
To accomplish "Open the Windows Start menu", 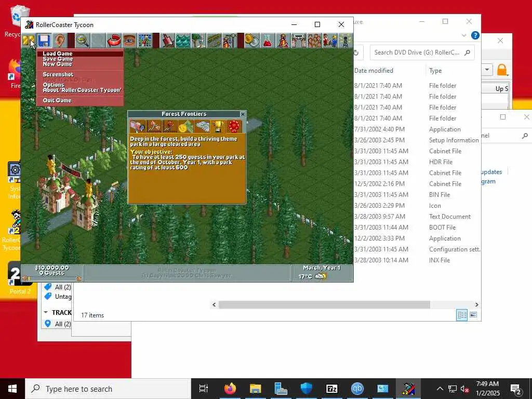I will click(12, 389).
